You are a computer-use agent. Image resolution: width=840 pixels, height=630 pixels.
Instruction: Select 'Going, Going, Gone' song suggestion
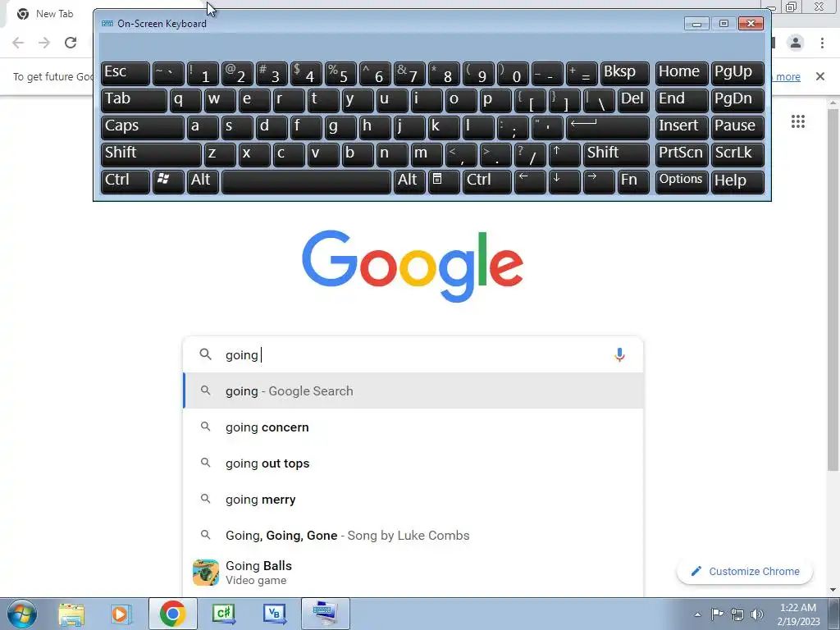coord(413,535)
